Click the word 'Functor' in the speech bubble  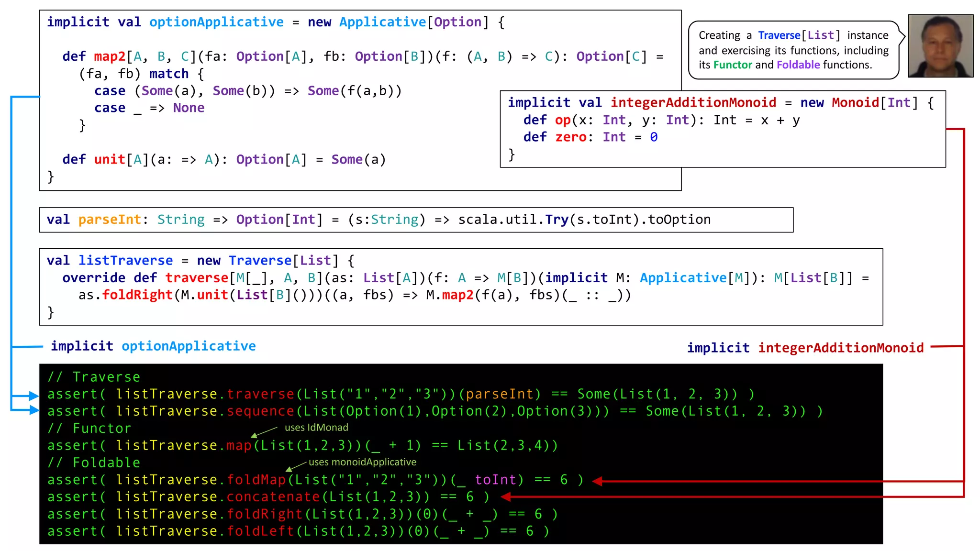[733, 65]
